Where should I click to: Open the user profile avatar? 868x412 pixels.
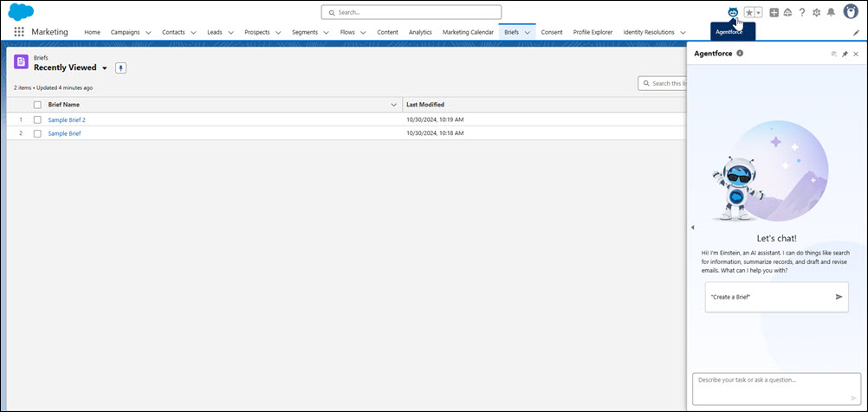[851, 11]
